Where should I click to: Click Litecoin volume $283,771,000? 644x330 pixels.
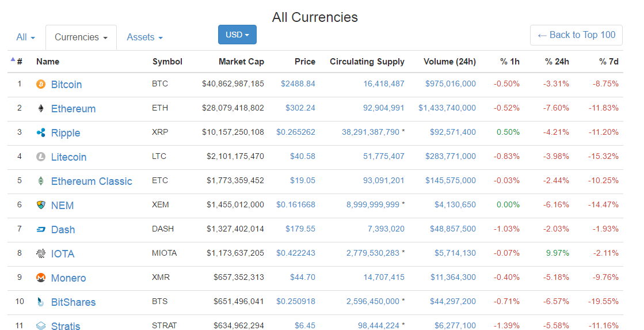[451, 157]
